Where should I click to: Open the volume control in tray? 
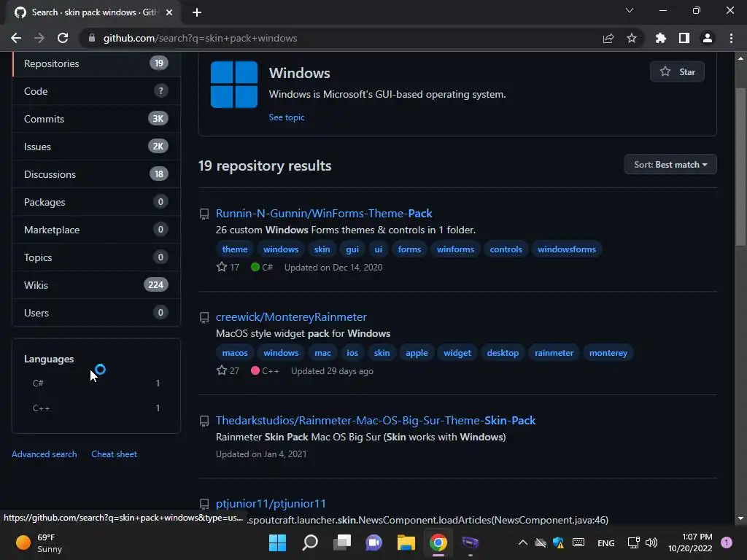[651, 542]
